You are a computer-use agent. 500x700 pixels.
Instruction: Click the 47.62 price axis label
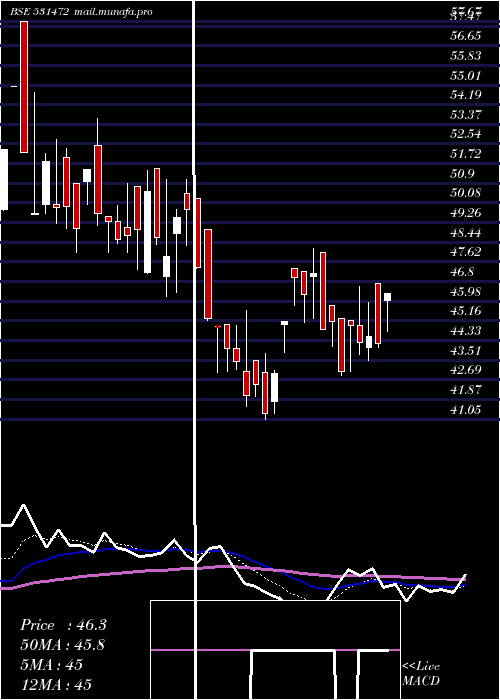coord(466,252)
